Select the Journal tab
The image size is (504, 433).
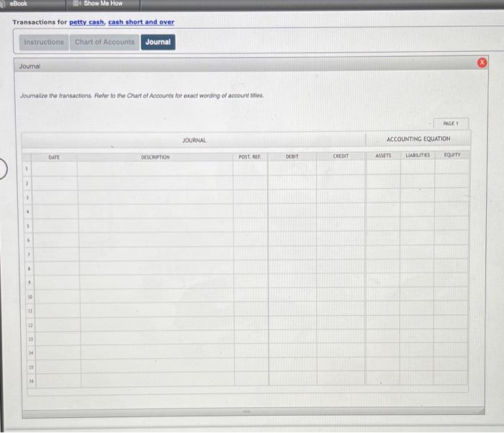tap(158, 42)
